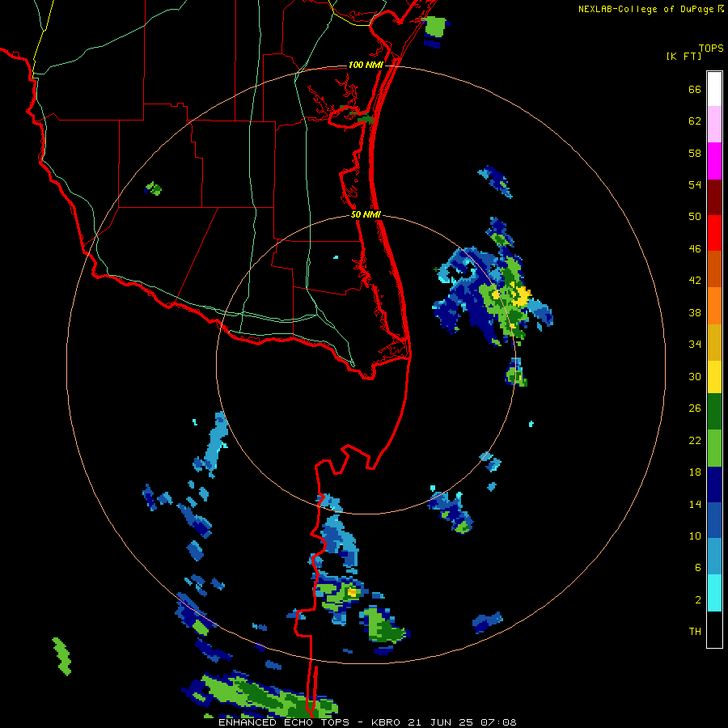Click the TOPS legend heading

click(711, 49)
